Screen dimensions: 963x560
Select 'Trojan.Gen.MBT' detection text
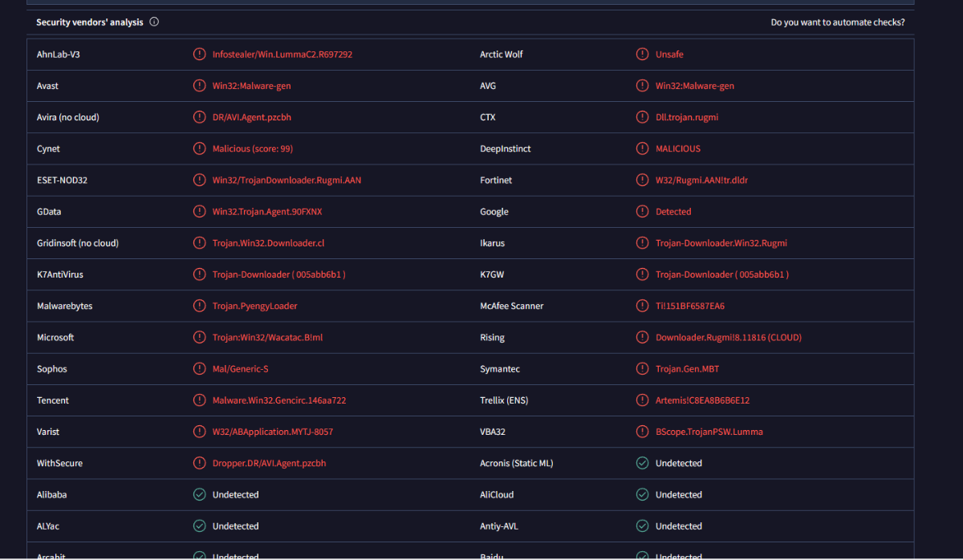point(689,369)
